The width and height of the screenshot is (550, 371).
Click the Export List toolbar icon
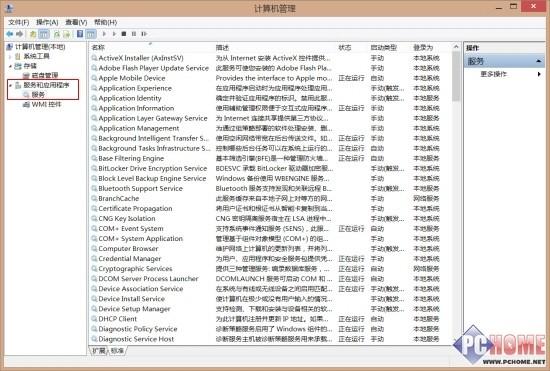pyautogui.click(x=67, y=34)
